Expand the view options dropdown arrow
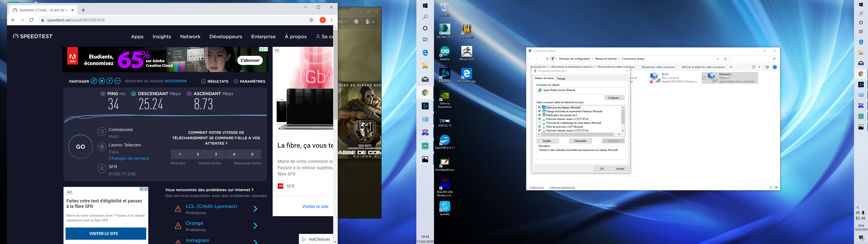 point(759,67)
